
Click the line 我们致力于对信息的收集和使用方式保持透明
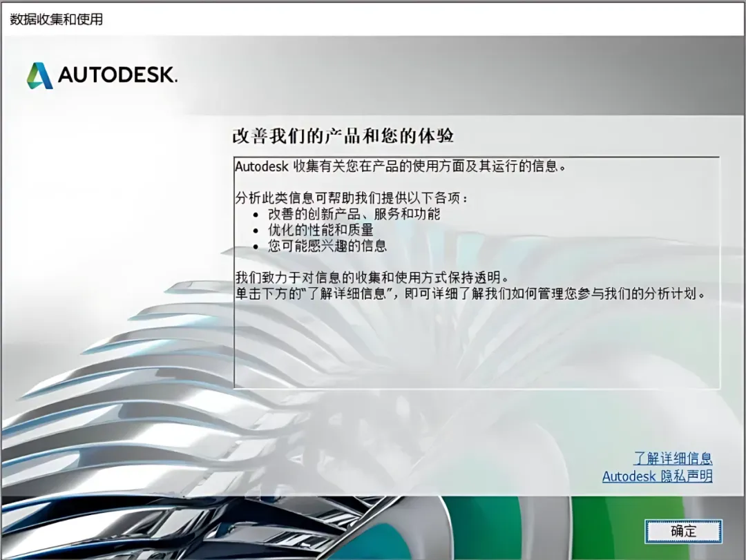372,277
